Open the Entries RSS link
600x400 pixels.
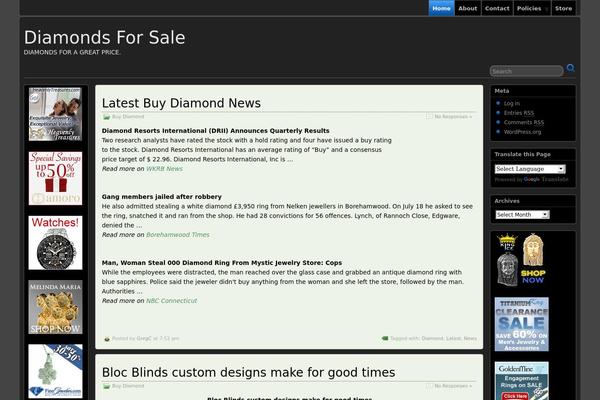click(518, 113)
